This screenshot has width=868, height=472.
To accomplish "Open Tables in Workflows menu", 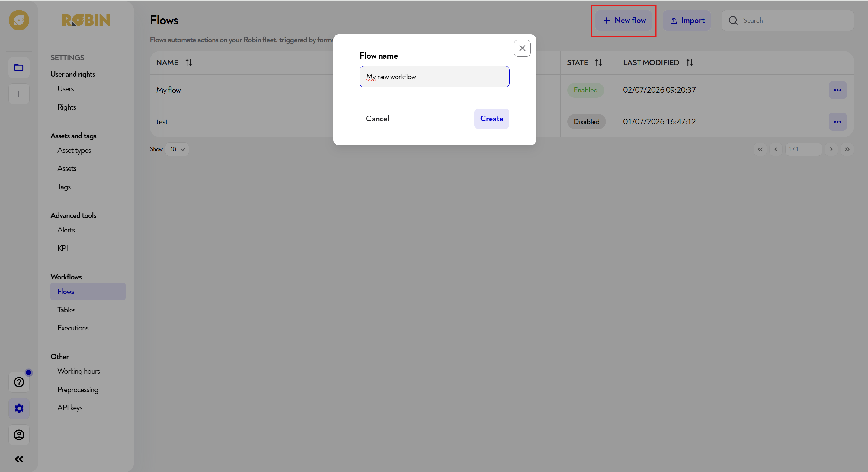I will click(x=66, y=310).
